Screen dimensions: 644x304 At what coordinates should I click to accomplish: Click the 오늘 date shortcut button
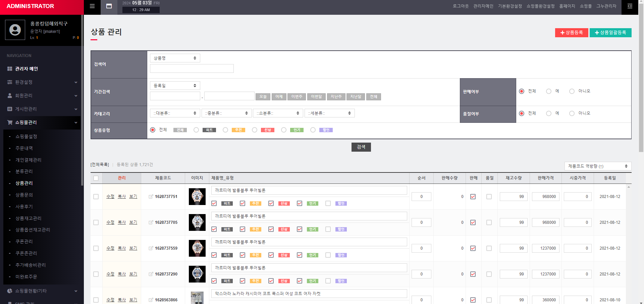263,97
